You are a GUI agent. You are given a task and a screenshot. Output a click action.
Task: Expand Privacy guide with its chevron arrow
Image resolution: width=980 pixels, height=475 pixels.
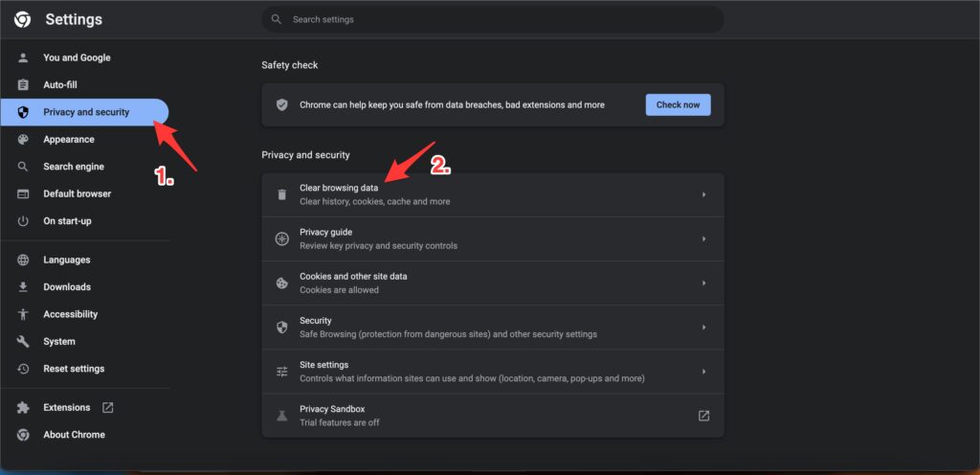click(x=703, y=238)
